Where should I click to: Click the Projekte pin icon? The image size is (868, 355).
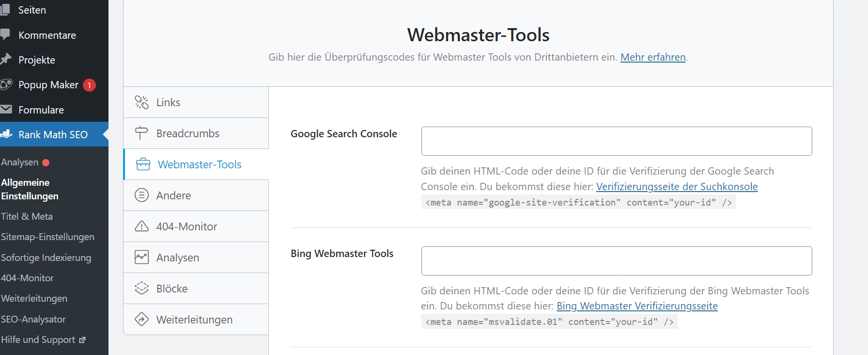click(x=5, y=60)
